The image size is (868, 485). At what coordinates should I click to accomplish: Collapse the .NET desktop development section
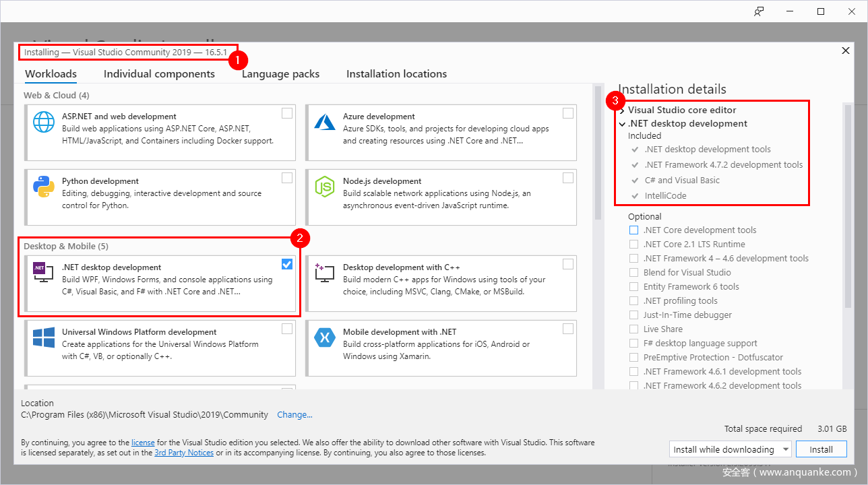(623, 124)
